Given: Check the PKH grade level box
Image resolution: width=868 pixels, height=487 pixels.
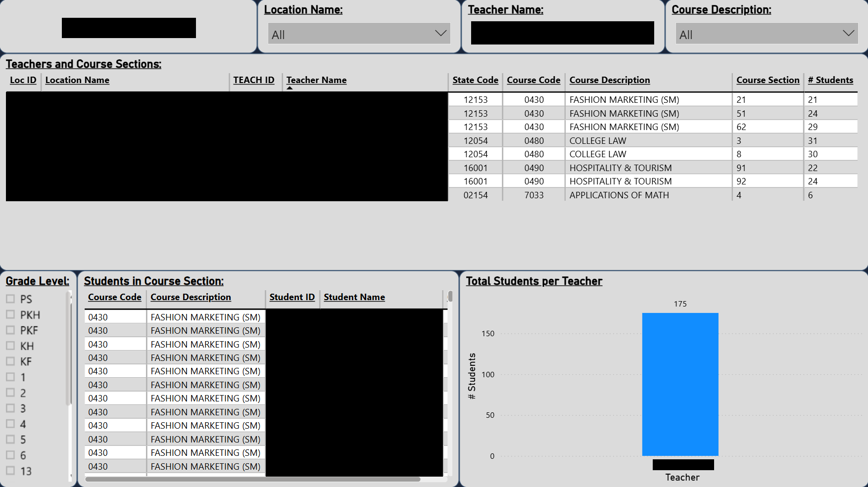Looking at the screenshot, I should click(x=10, y=314).
